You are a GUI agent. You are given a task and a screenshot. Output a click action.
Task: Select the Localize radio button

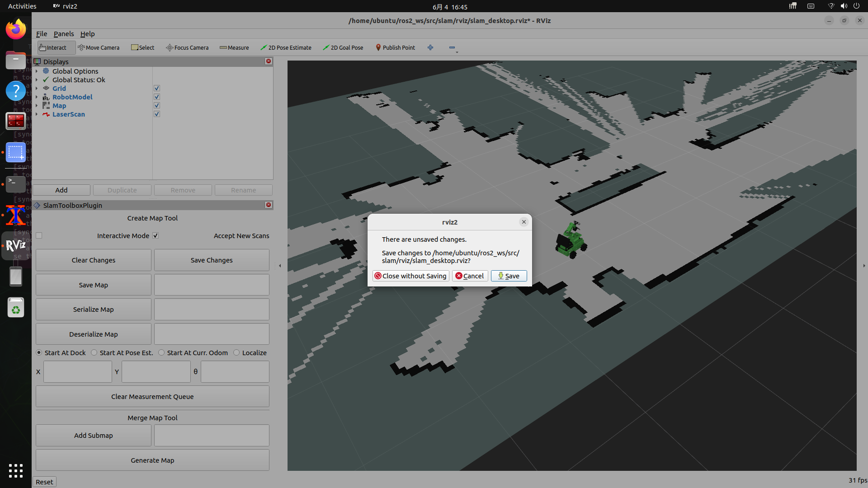pos(236,352)
